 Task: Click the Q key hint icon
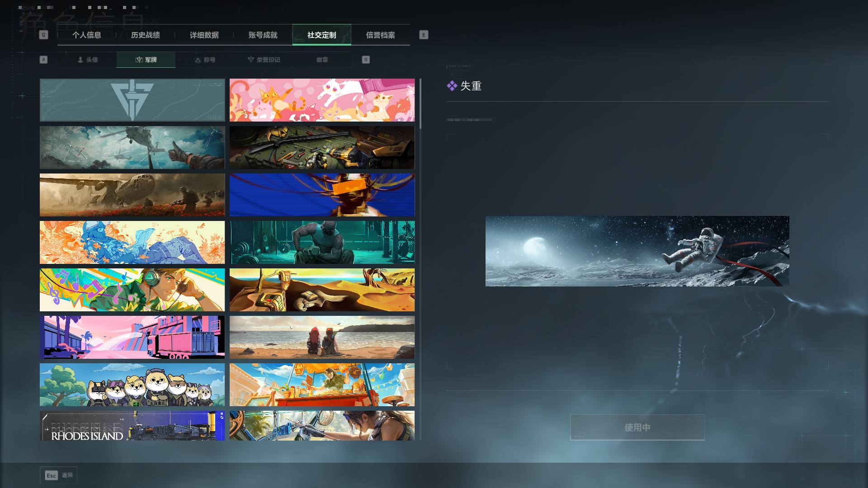[x=43, y=35]
